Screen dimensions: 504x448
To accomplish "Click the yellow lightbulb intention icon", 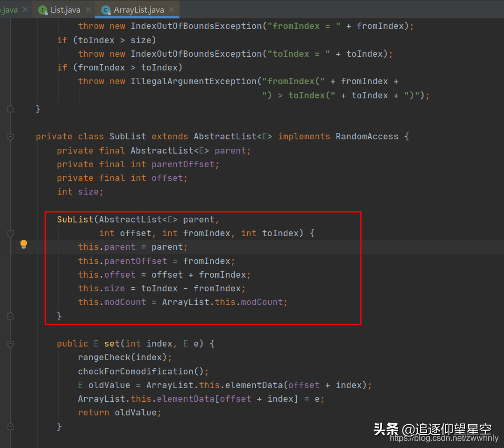I will (23, 244).
